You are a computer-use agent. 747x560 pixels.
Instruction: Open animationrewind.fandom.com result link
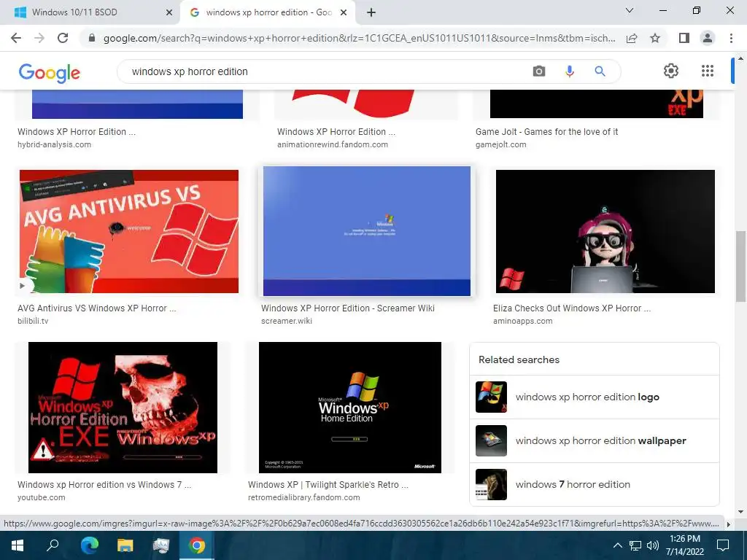[x=333, y=145]
